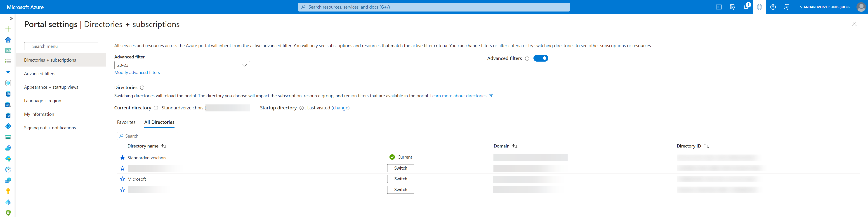Viewport: 868px width, 217px height.
Task: Switch to the Favorites tab
Action: click(126, 122)
